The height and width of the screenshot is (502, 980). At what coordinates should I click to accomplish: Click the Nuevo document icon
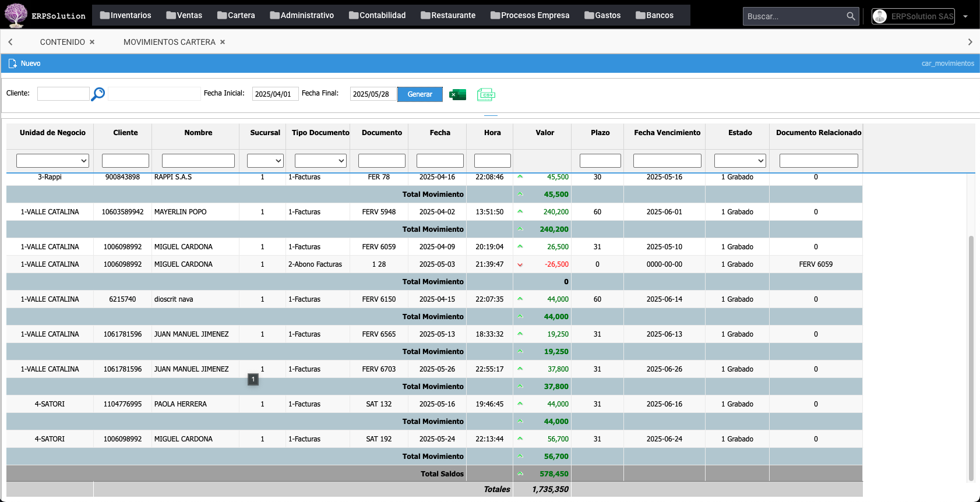click(x=13, y=63)
